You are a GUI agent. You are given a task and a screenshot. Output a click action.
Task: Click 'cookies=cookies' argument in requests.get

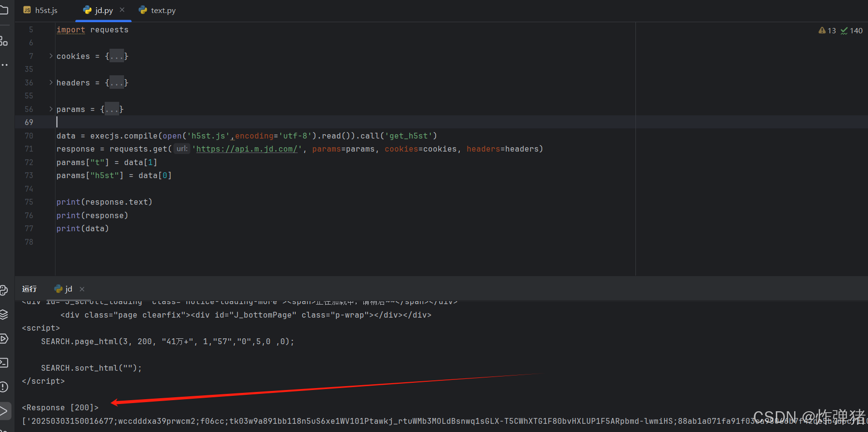click(421, 149)
